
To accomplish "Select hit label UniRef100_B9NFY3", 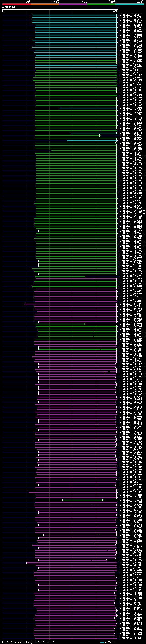I will [131, 276].
